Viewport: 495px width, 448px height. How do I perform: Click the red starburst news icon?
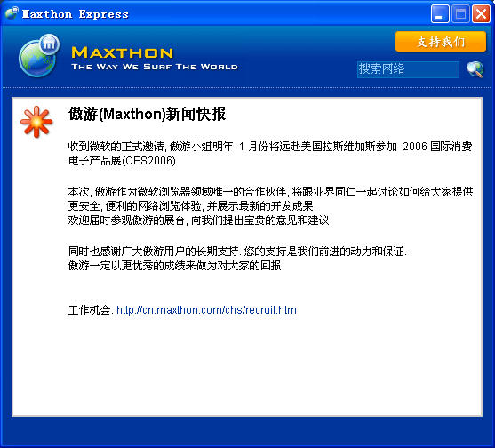36,122
